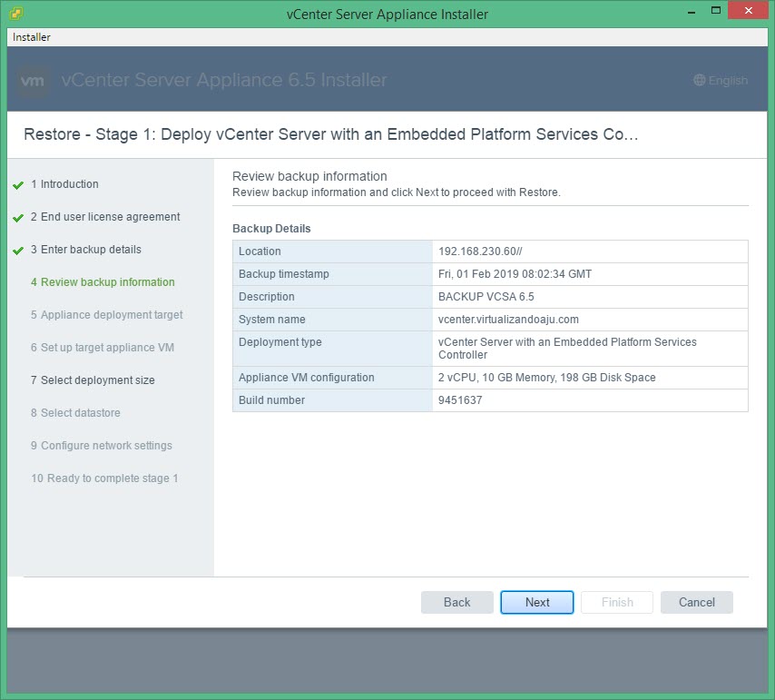Click the installer app icon in title bar
This screenshot has width=775, height=700.
tap(16, 14)
